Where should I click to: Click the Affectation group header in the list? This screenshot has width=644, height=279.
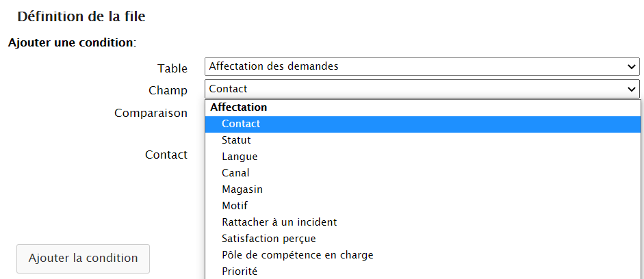coord(239,107)
